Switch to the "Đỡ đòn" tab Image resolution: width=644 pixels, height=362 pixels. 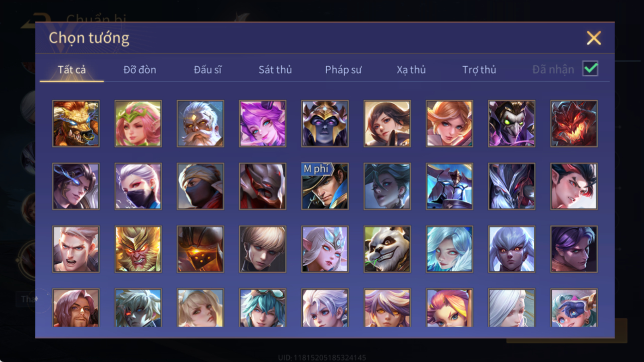click(140, 70)
